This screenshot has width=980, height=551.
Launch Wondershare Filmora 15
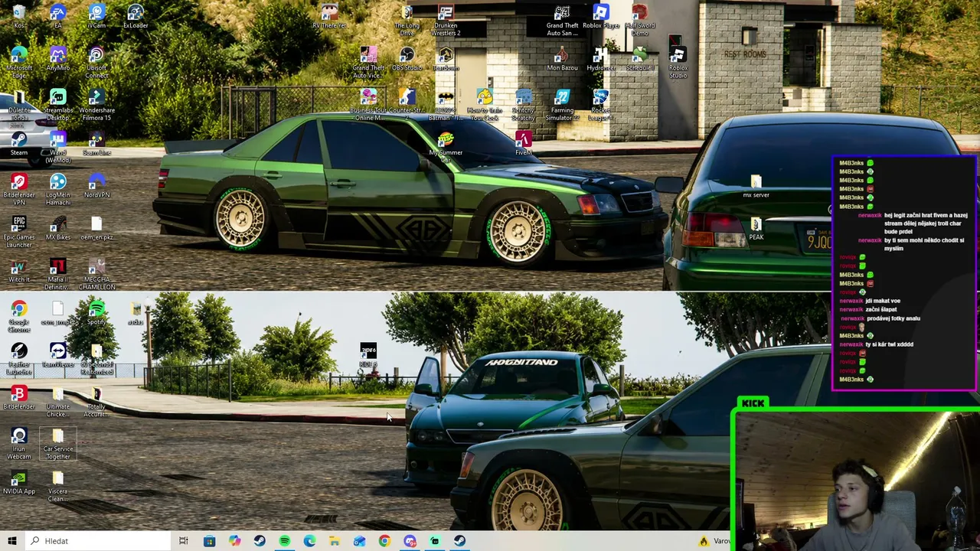click(x=96, y=105)
